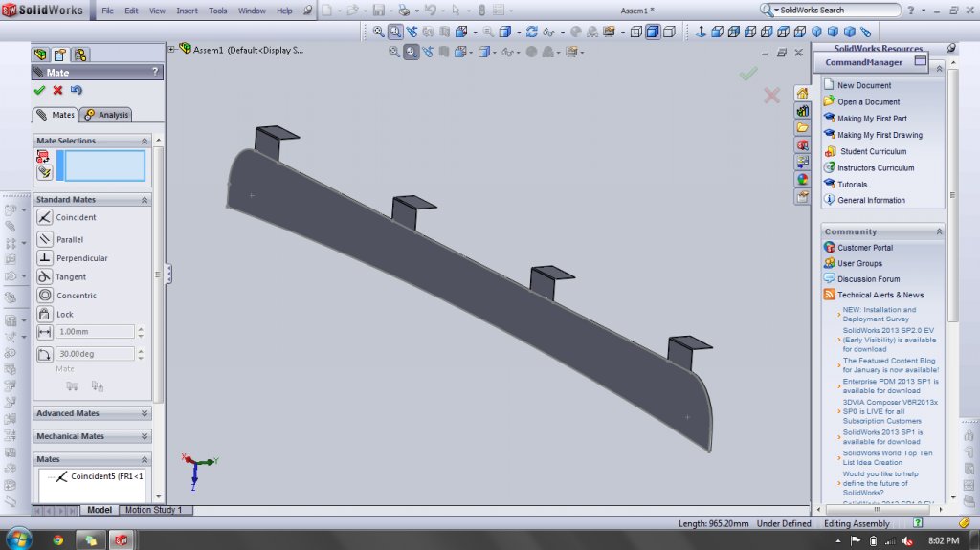The height and width of the screenshot is (550, 980).
Task: Increase the distance value stepper
Action: (141, 328)
